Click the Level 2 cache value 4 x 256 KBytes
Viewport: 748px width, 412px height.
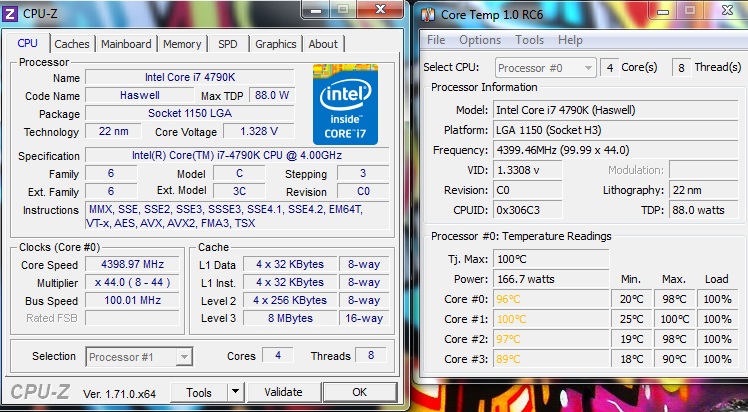click(290, 300)
